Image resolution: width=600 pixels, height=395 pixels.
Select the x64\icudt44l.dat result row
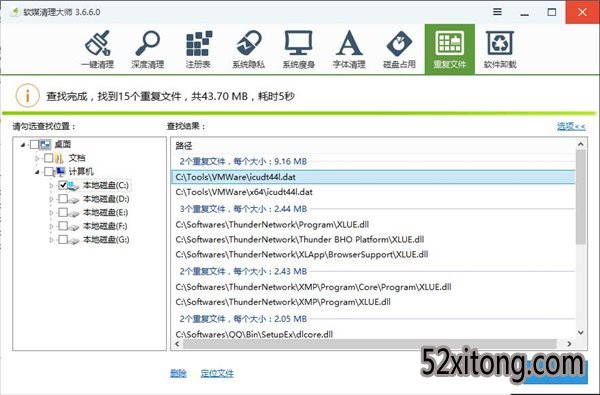[373, 192]
